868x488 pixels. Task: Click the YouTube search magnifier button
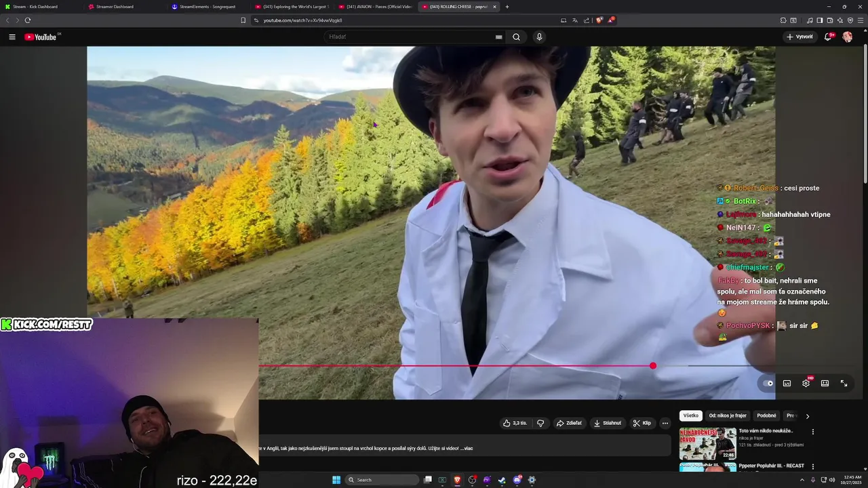tap(516, 37)
